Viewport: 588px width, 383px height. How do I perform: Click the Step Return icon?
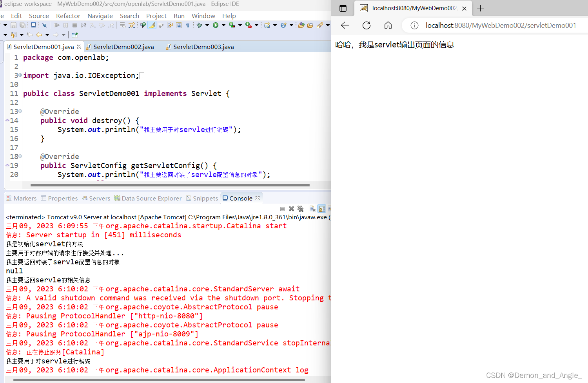coord(111,25)
